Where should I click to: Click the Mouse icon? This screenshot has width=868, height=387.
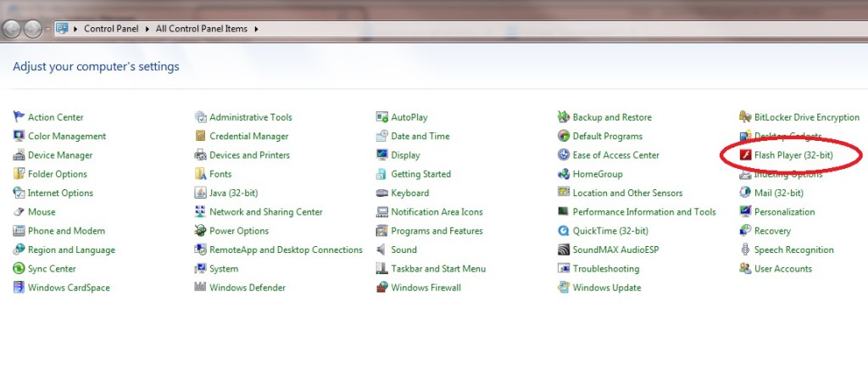click(19, 212)
